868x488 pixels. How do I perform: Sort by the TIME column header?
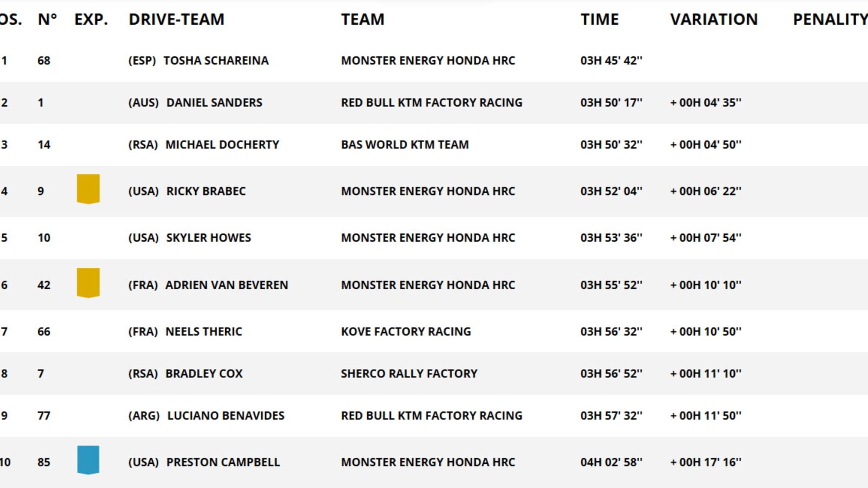coord(599,20)
